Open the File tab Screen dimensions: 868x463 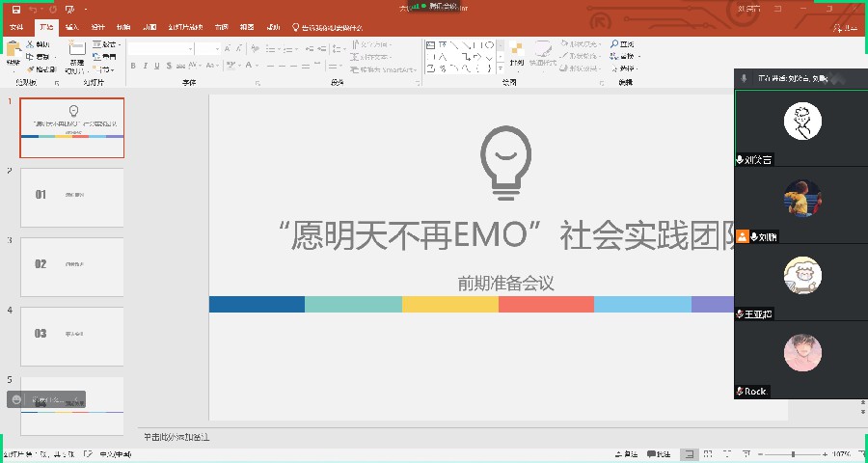tap(16, 27)
